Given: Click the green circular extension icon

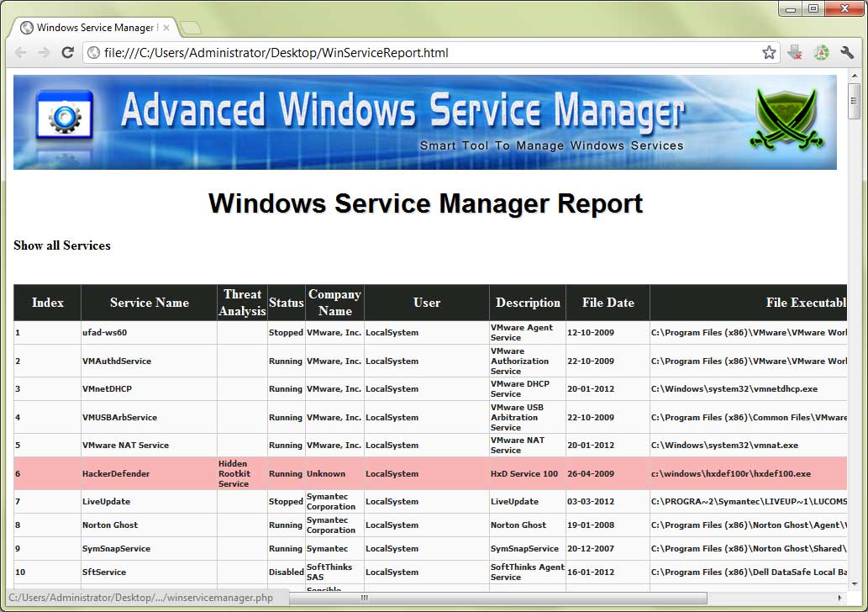Looking at the screenshot, I should (821, 53).
